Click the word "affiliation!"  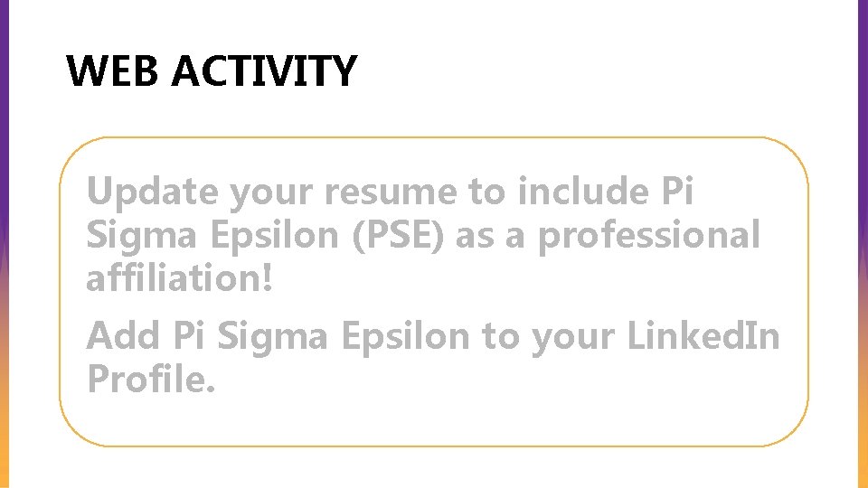(179, 277)
